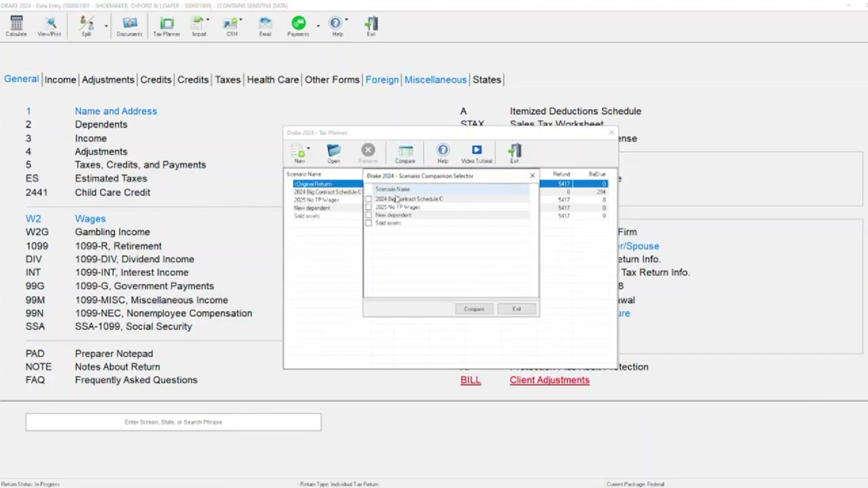This screenshot has width=868, height=488.
Task: Open the Preparer Notepad screen
Action: click(114, 354)
